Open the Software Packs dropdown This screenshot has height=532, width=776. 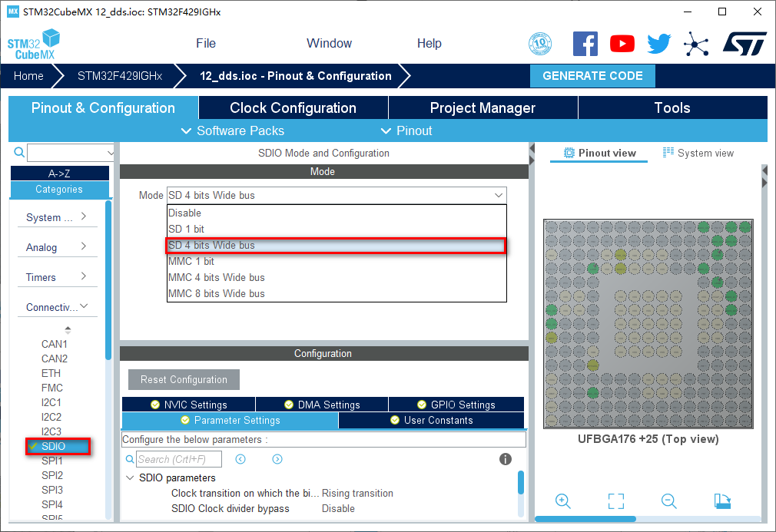click(x=232, y=131)
